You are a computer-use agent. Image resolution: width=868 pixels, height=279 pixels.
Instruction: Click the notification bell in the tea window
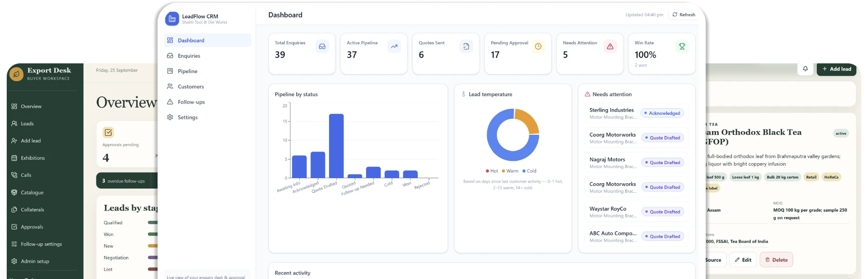pyautogui.click(x=805, y=69)
